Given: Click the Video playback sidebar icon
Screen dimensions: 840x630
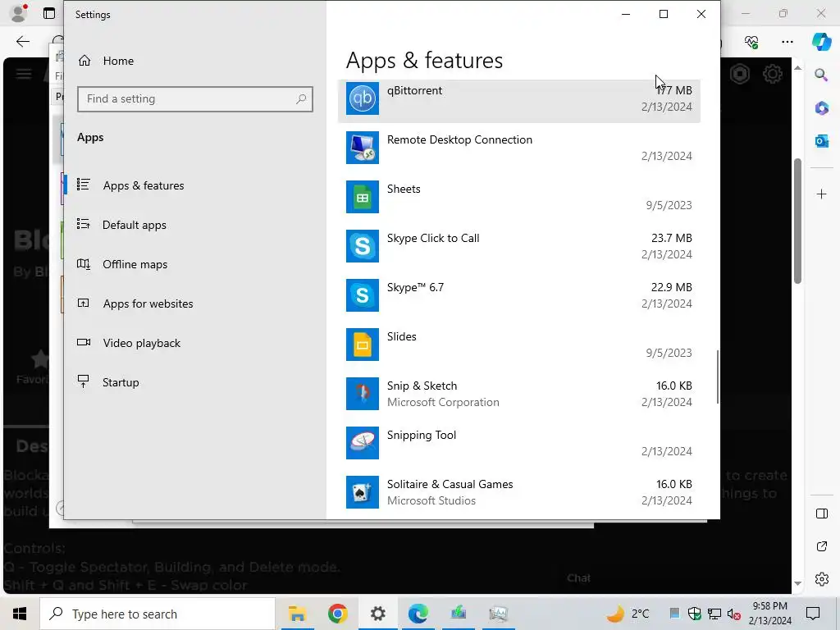Looking at the screenshot, I should click(x=84, y=342).
